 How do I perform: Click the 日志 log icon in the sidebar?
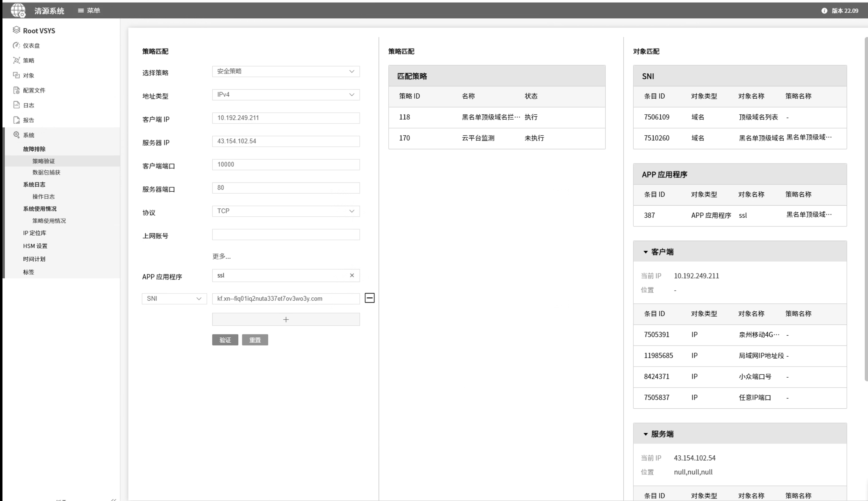[x=16, y=105]
